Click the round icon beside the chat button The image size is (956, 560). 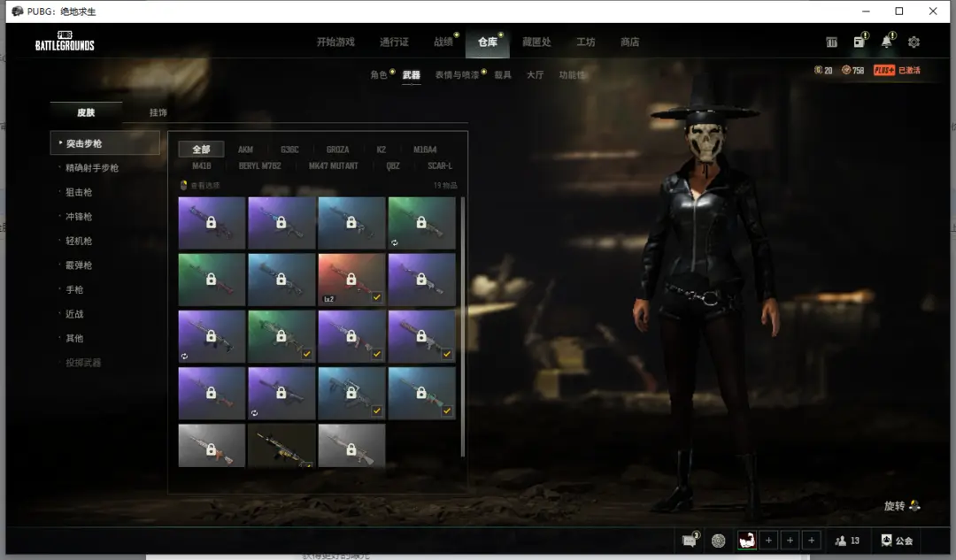[719, 541]
